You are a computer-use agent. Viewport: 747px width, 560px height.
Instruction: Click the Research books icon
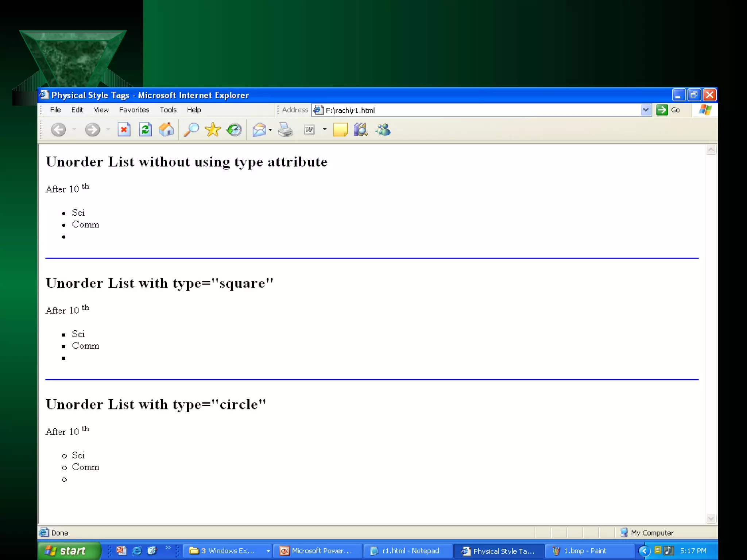[361, 130]
